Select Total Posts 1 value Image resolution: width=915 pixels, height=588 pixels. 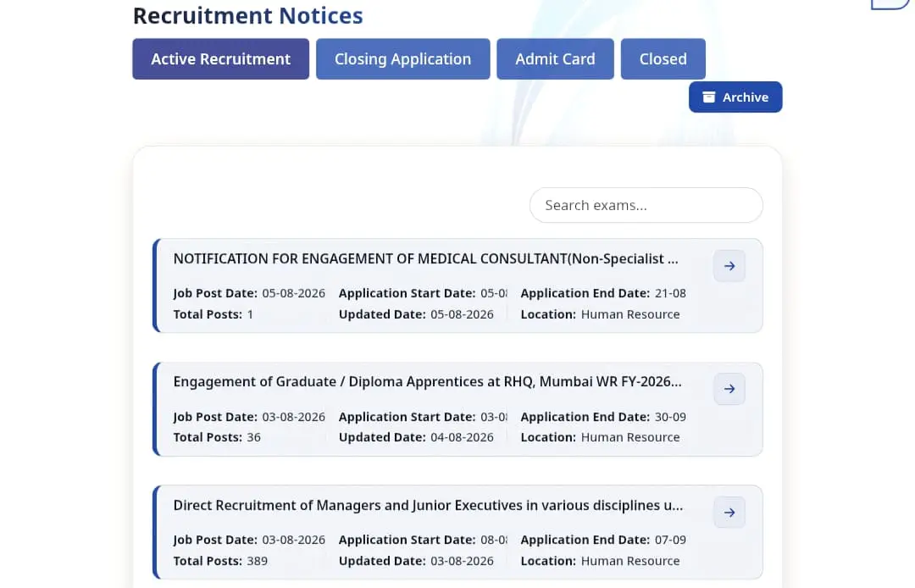coord(250,313)
